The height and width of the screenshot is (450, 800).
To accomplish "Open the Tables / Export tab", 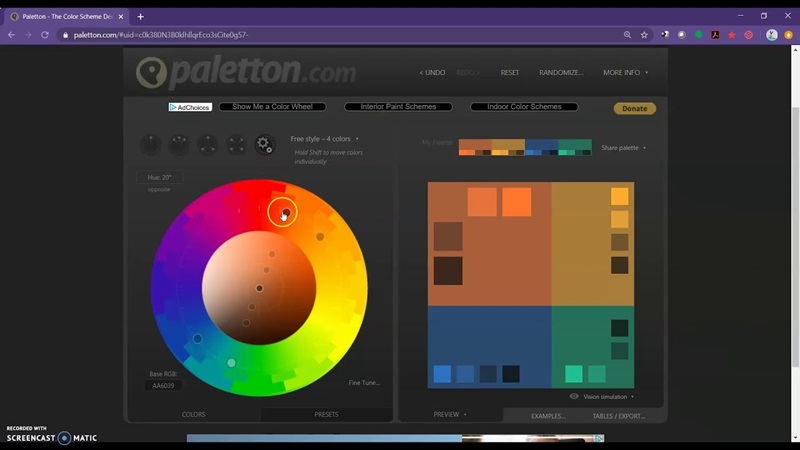I will tap(618, 416).
